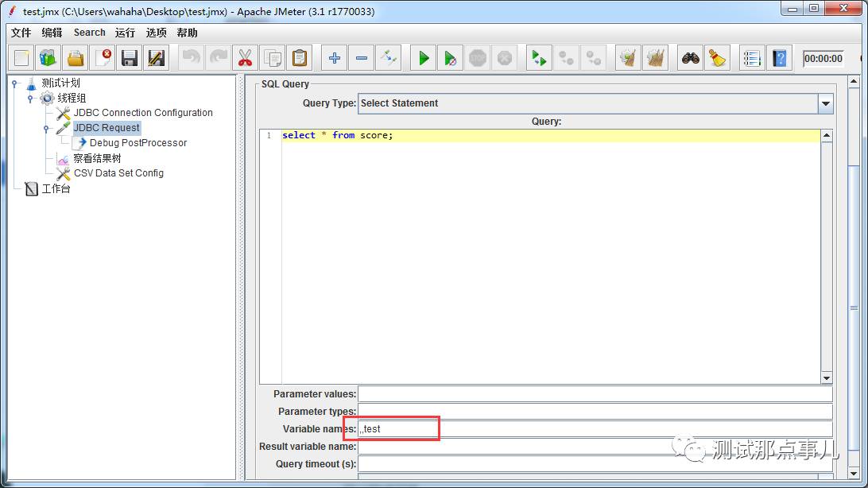Click the Toggle enable/disable icon
The image size is (868, 488).
click(x=389, y=58)
